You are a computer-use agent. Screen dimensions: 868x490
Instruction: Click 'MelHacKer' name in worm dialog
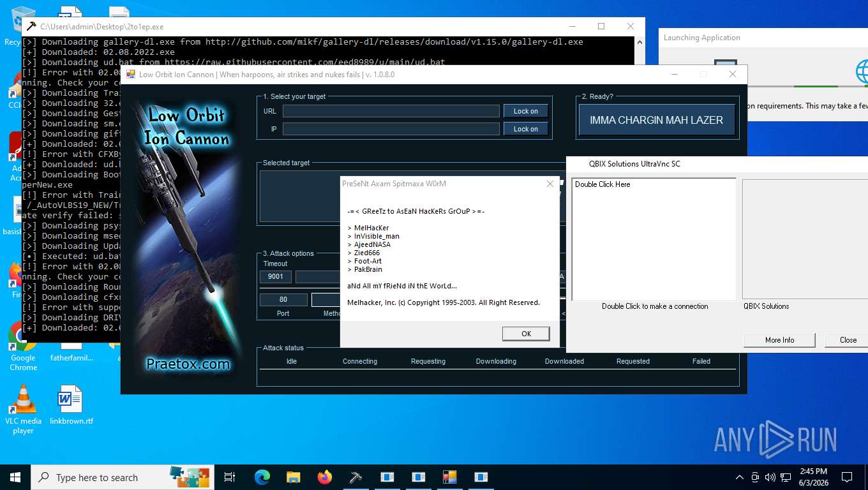(x=371, y=228)
